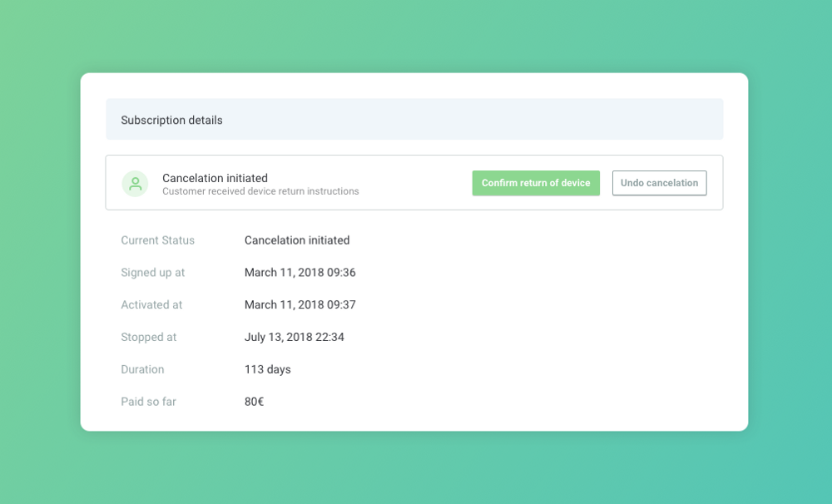Click the Paid so far label
The width and height of the screenshot is (832, 504).
(x=149, y=403)
